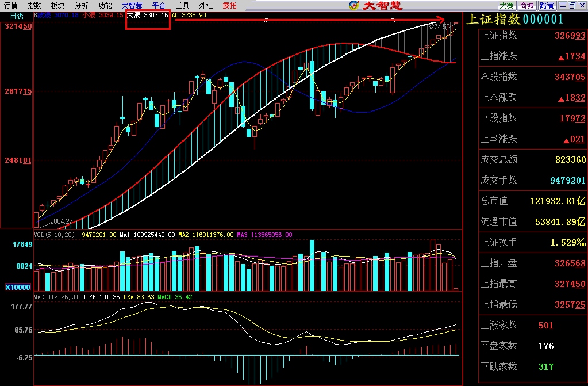Click the DEA 83.63 value

tap(139, 297)
